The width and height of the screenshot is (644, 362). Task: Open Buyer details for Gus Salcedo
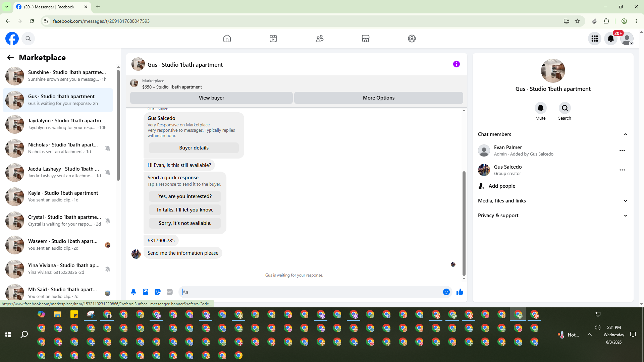pyautogui.click(x=194, y=148)
